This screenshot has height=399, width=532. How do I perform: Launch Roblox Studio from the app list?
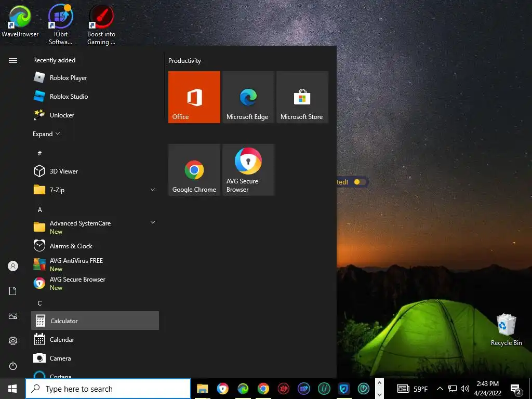95,96
